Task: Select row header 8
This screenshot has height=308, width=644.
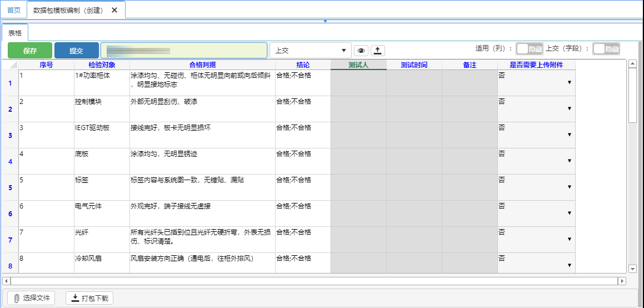Action: pyautogui.click(x=10, y=263)
